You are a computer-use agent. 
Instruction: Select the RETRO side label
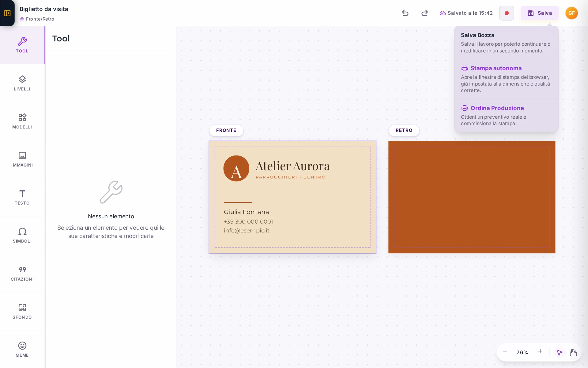tap(404, 130)
